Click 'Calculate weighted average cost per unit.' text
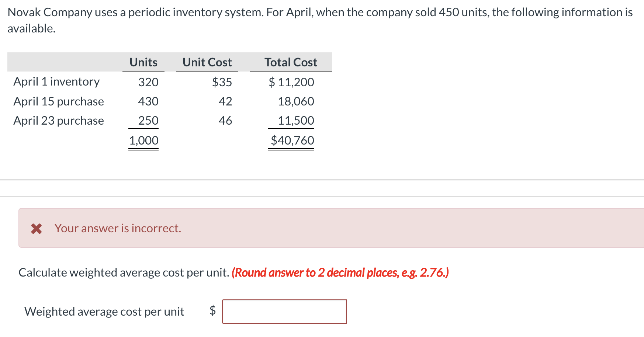Viewport: 644px width, 337px height. [124, 272]
